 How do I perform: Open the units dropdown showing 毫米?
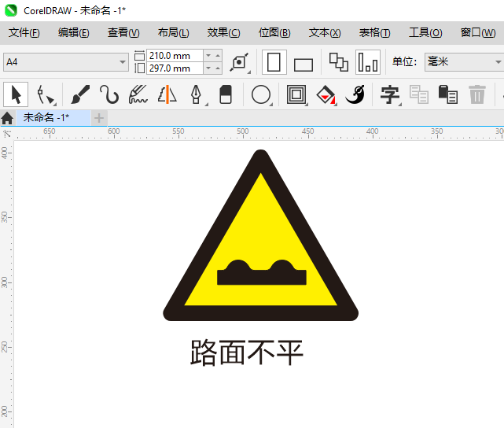point(463,61)
